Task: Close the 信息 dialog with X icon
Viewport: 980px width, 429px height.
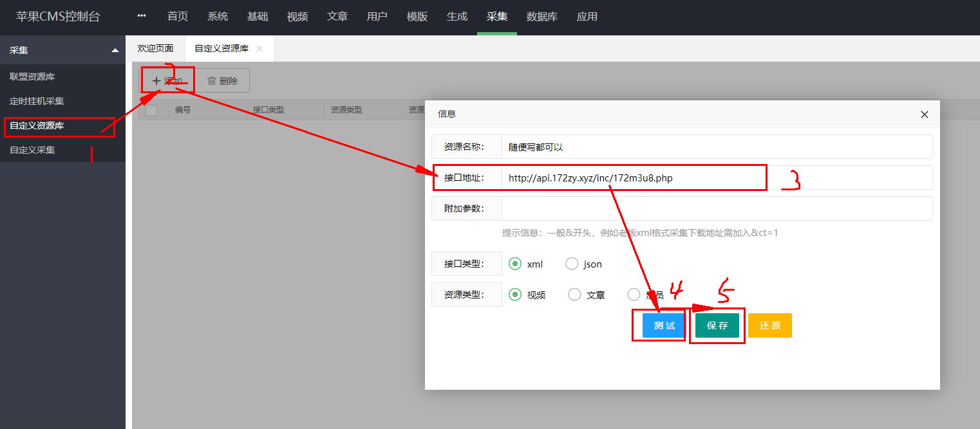Action: coord(924,114)
